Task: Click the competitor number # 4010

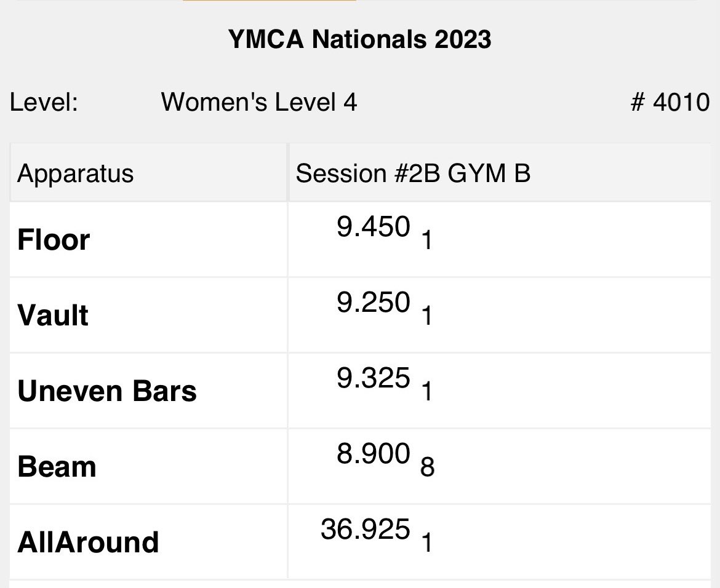Action: pyautogui.click(x=670, y=102)
